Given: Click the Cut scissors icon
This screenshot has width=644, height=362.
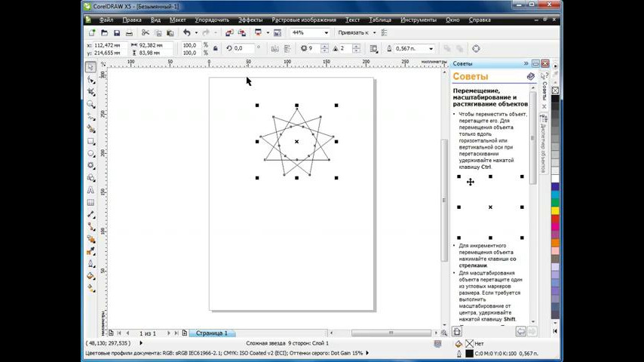Looking at the screenshot, I should click(146, 33).
